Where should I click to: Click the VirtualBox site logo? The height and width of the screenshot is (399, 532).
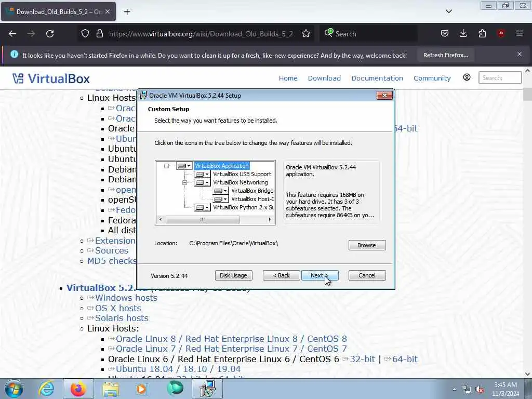[51, 79]
